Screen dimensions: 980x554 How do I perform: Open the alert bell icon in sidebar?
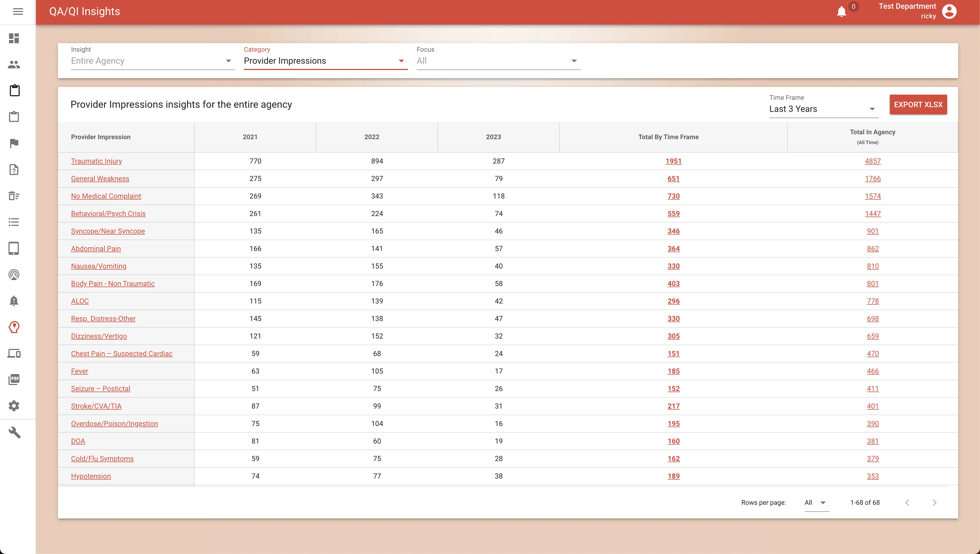pos(14,301)
